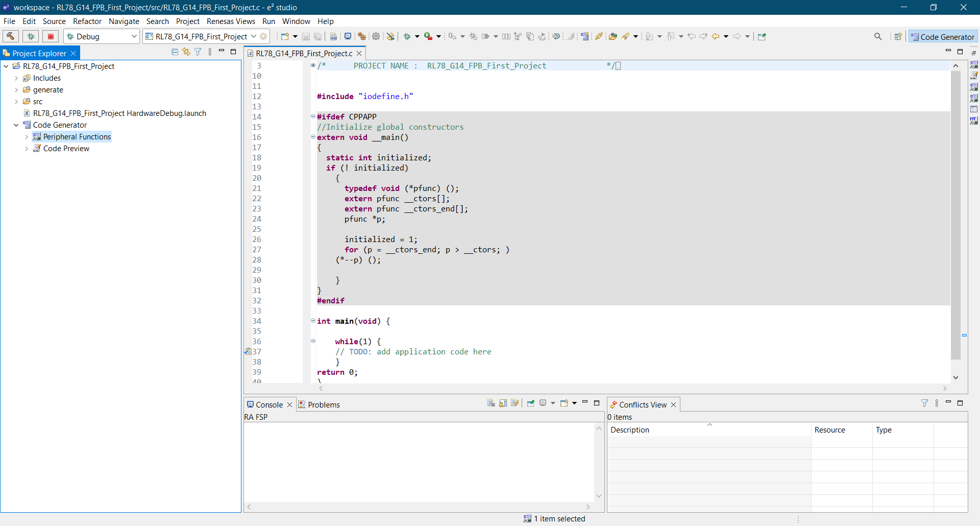The height and width of the screenshot is (526, 980).
Task: Switch to the Code Generator perspective
Action: point(943,36)
